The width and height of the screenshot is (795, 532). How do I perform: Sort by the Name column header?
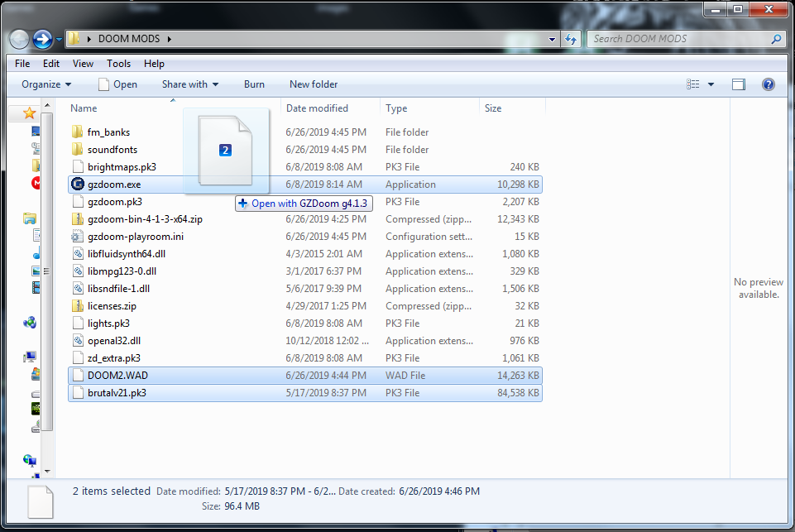[174, 108]
